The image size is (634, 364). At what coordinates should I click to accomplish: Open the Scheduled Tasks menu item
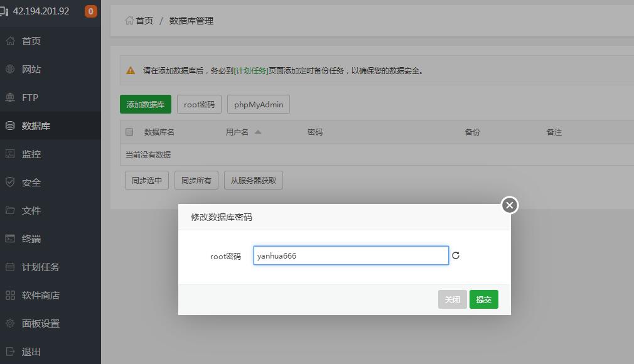pyautogui.click(x=40, y=267)
